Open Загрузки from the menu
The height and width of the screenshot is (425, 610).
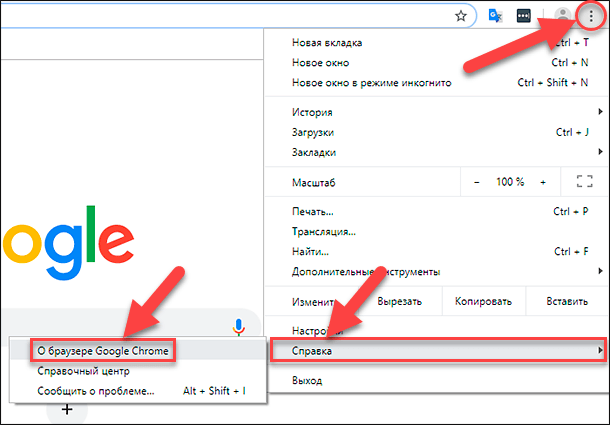436,132
